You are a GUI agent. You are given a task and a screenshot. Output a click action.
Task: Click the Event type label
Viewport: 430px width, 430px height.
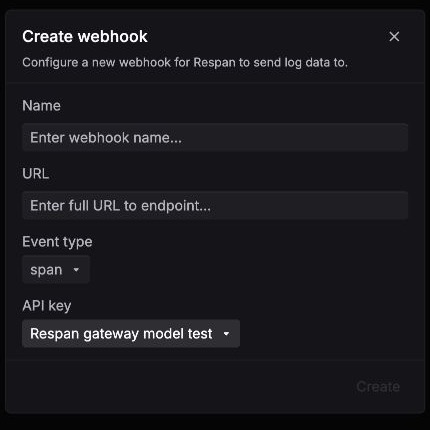click(x=57, y=242)
